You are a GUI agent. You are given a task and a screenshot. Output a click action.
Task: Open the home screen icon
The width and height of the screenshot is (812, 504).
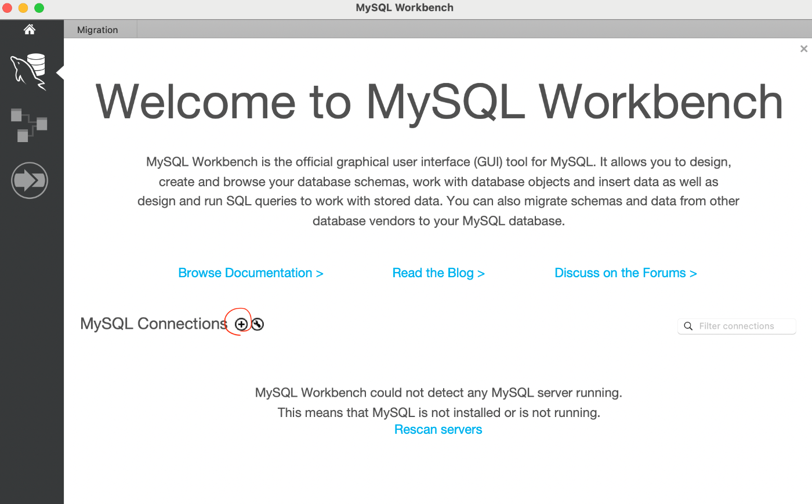(30, 30)
